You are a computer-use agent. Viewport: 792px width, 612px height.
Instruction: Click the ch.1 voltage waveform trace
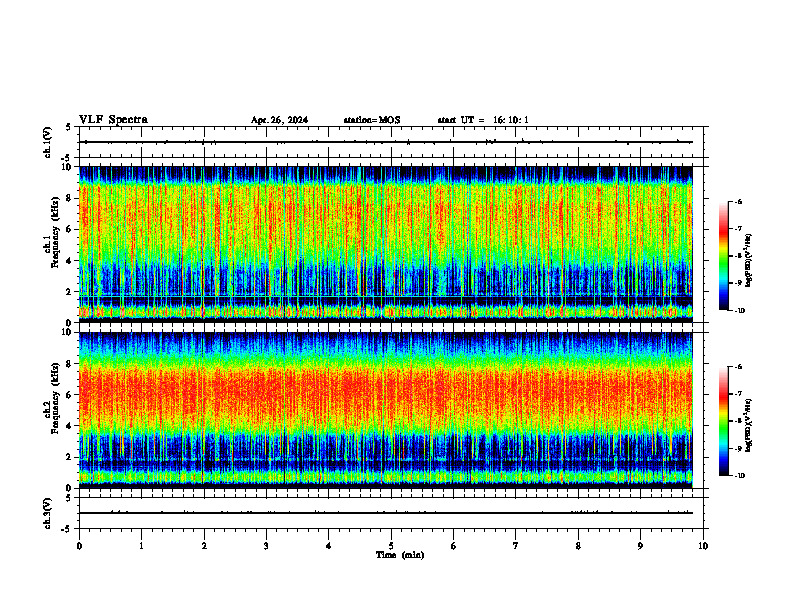click(x=386, y=142)
